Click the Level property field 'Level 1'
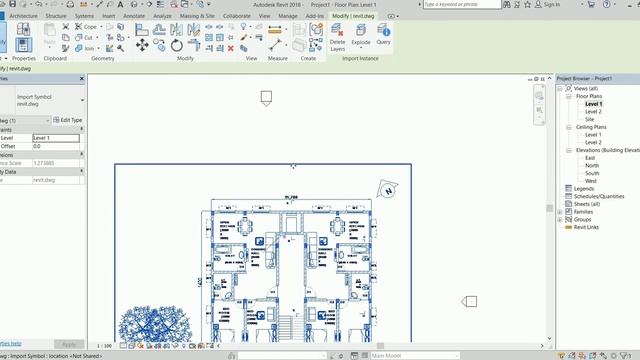Viewport: 640px width, 360px height. pos(56,138)
